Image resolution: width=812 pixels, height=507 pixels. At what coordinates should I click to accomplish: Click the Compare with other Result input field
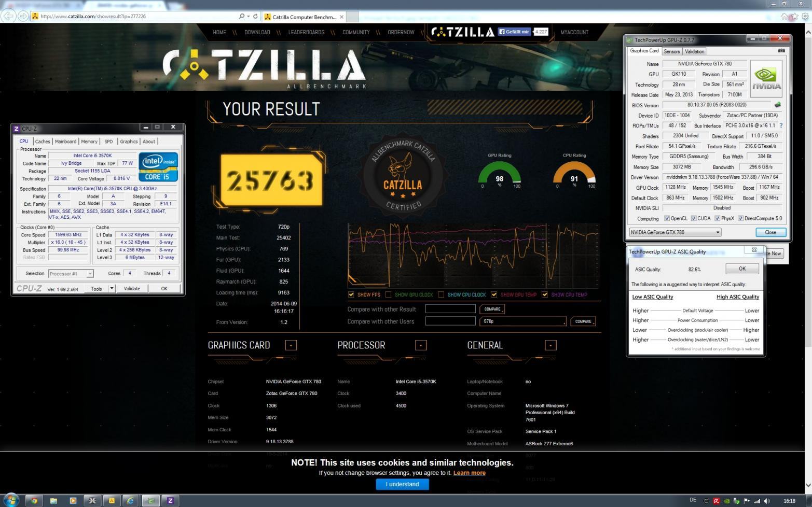tap(450, 309)
